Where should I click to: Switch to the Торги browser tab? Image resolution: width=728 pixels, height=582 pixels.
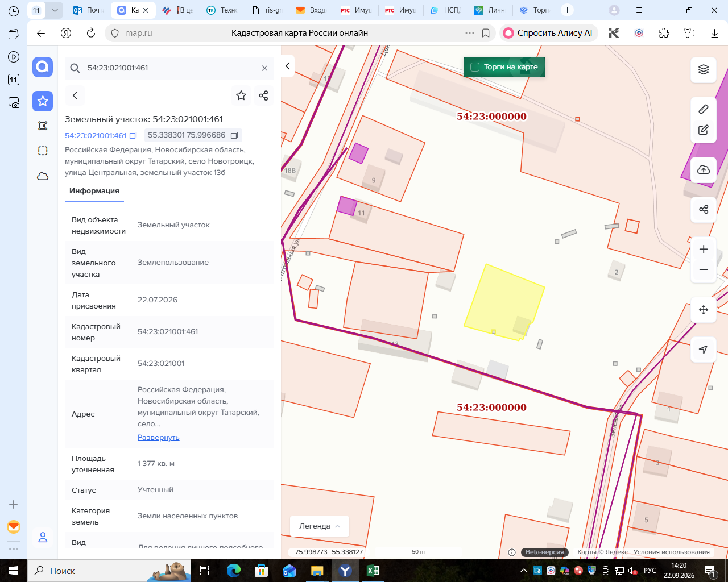[x=535, y=10]
